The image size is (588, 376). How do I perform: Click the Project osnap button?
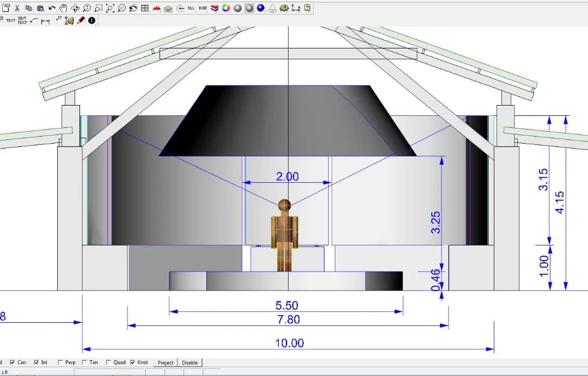(x=166, y=362)
